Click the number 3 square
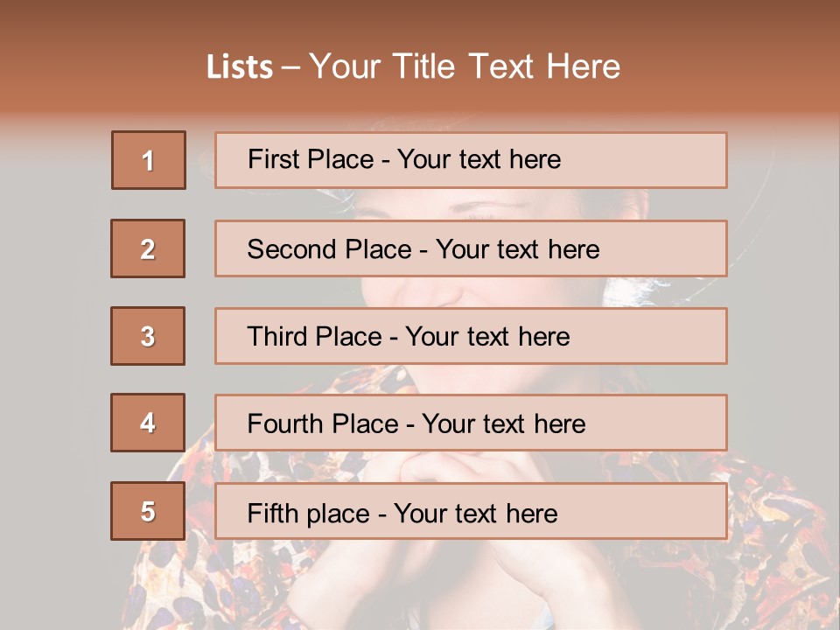The height and width of the screenshot is (630, 840). (x=148, y=336)
